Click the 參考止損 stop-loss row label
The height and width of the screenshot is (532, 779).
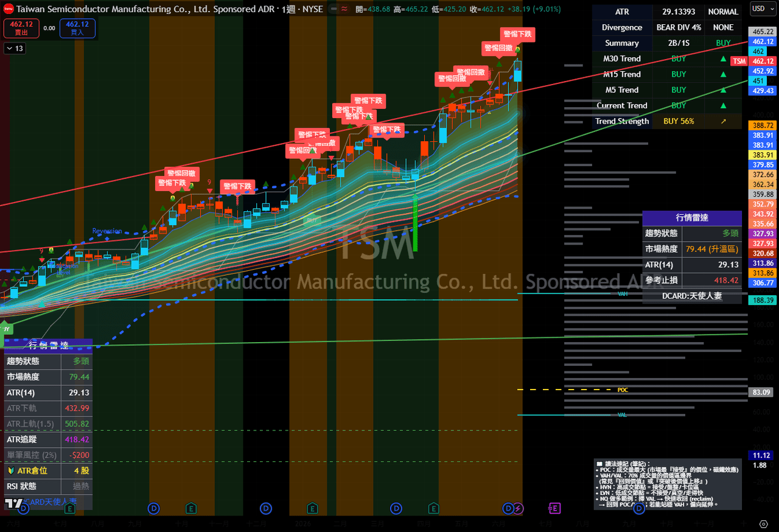pos(662,281)
